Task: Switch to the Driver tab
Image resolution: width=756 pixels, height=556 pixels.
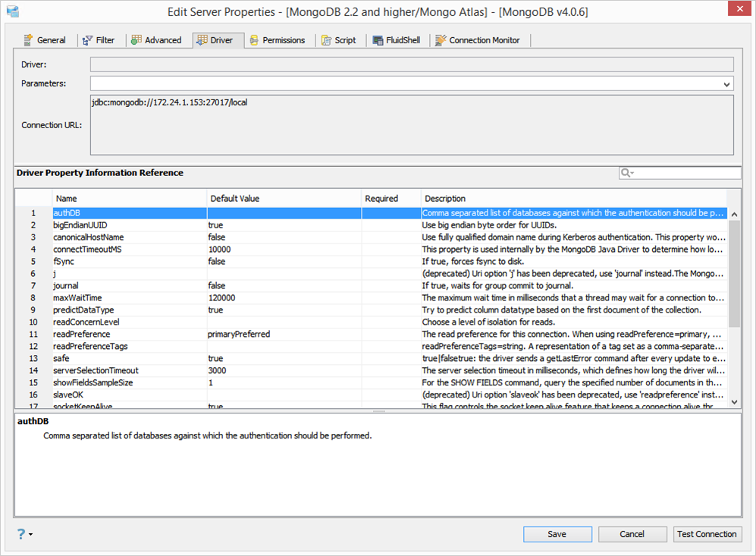Action: click(215, 40)
